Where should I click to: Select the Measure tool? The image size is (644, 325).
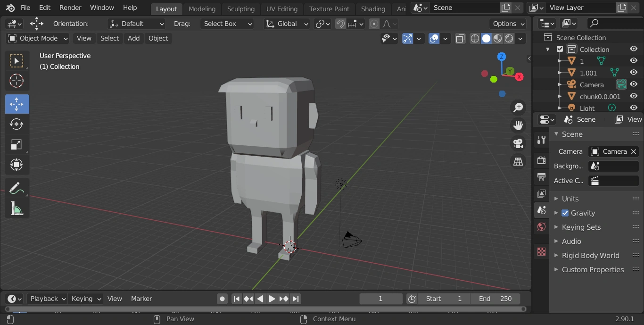coord(17,208)
